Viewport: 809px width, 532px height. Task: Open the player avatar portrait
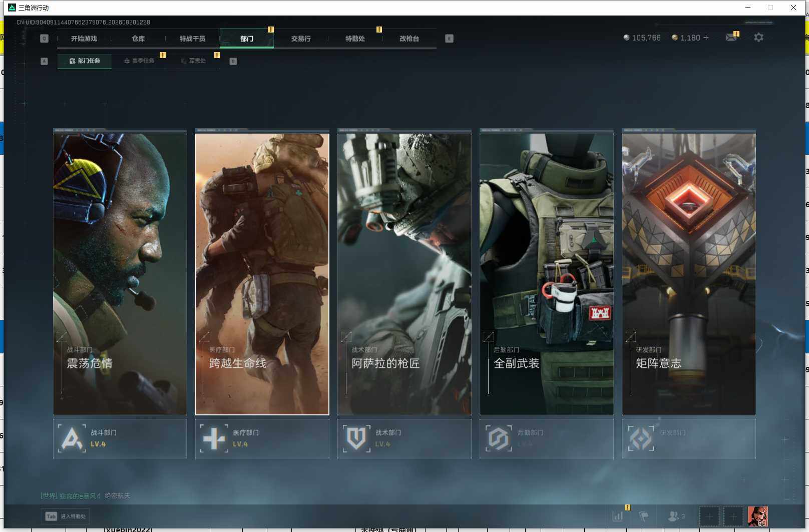tap(758, 516)
